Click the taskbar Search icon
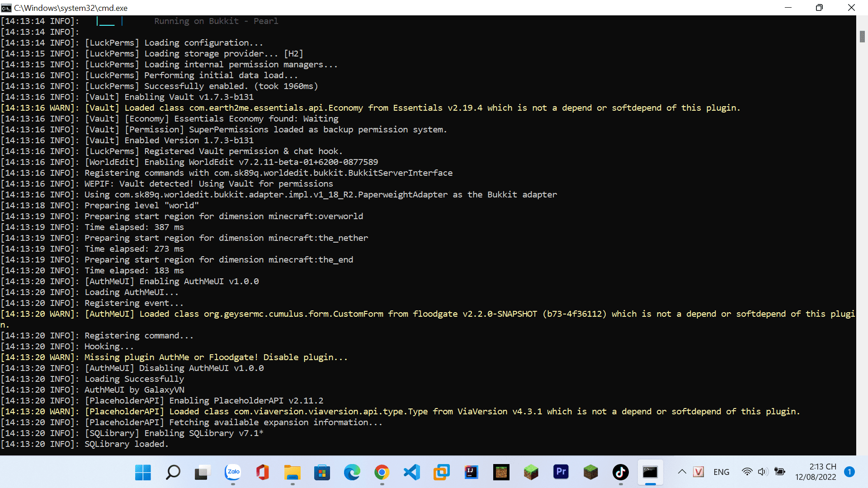 (173, 472)
